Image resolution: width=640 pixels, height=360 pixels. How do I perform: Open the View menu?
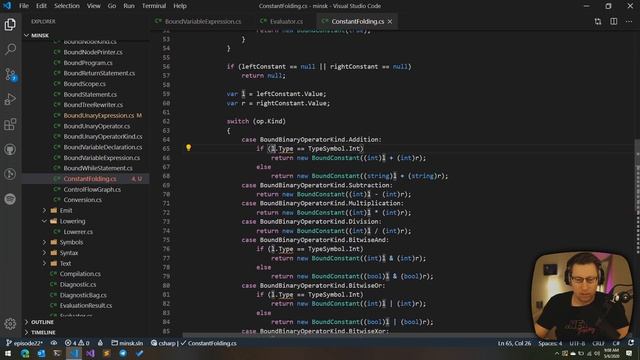93,6
